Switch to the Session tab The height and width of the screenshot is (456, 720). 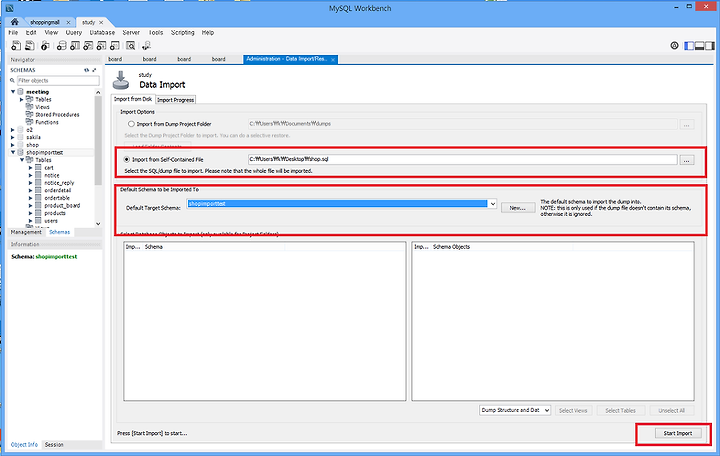point(54,445)
